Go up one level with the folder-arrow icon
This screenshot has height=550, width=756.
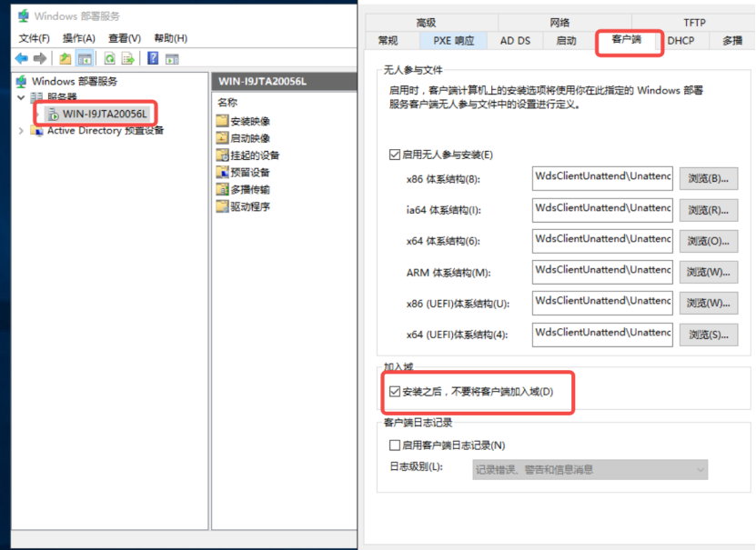click(x=66, y=59)
